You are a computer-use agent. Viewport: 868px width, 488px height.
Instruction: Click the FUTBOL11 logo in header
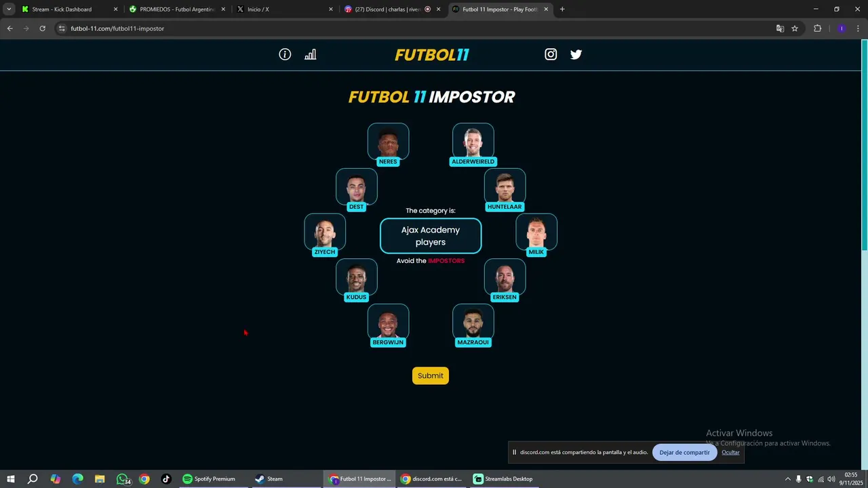pos(432,55)
